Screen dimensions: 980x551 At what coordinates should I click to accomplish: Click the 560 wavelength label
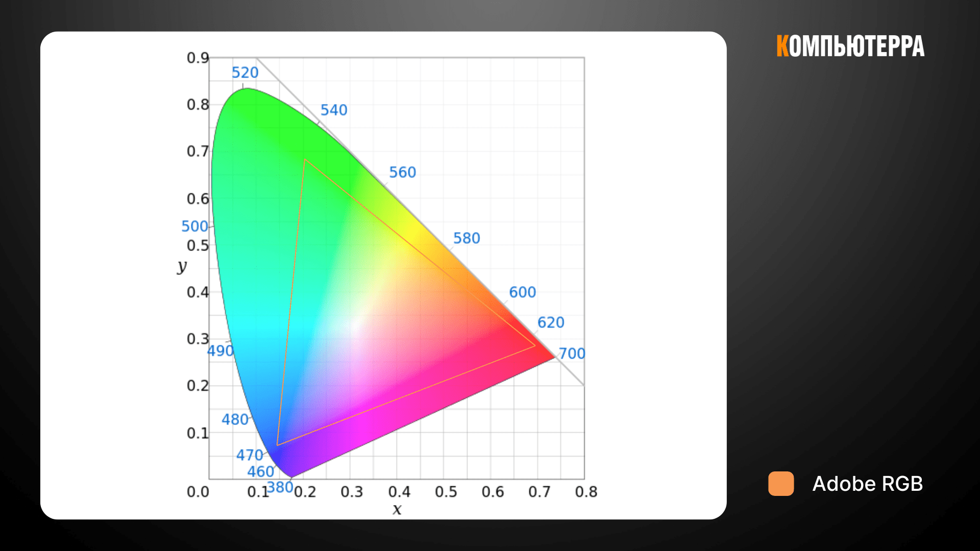coord(403,172)
